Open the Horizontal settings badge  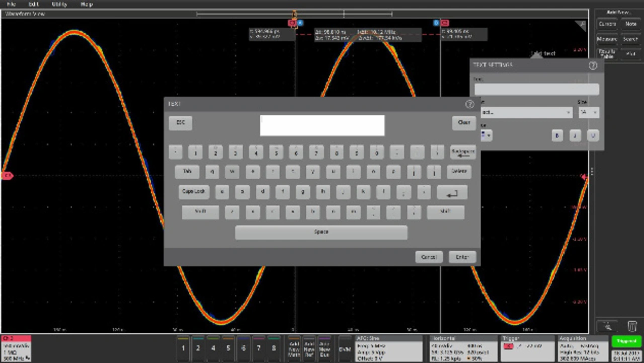462,348
